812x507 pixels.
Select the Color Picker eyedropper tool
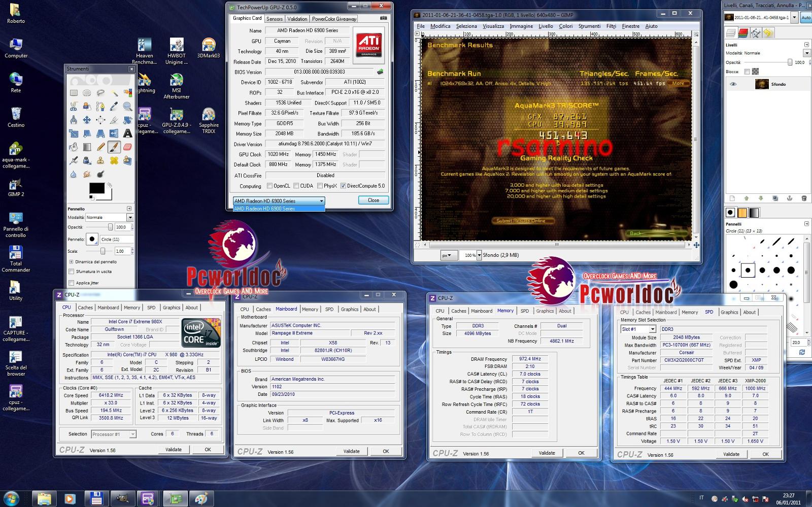pyautogui.click(x=114, y=107)
